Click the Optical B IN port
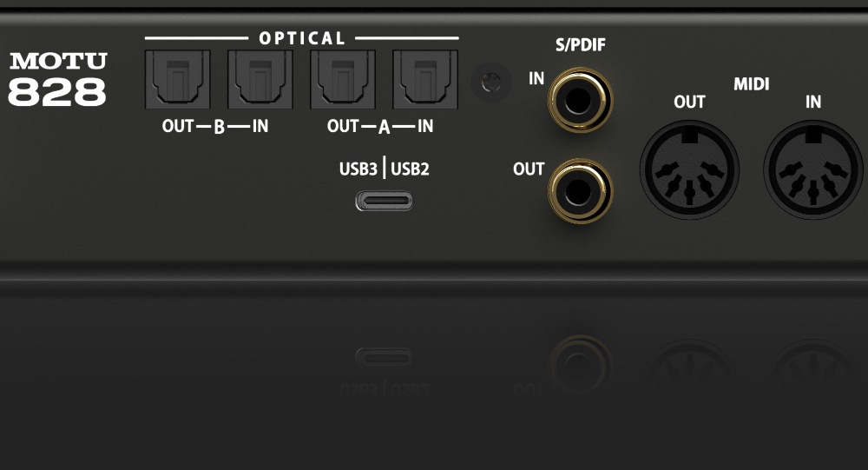 point(260,79)
